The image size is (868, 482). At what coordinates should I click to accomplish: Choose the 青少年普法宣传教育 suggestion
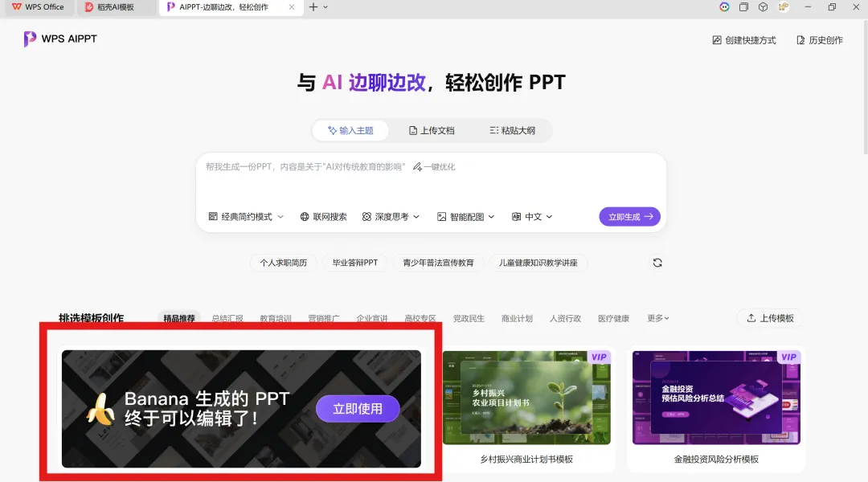tap(439, 263)
